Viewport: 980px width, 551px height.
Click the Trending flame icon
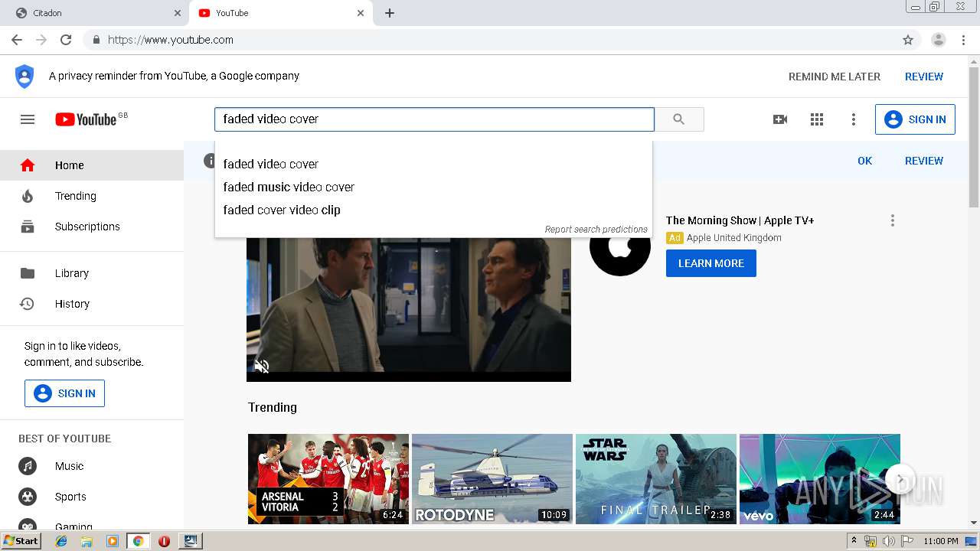coord(28,196)
